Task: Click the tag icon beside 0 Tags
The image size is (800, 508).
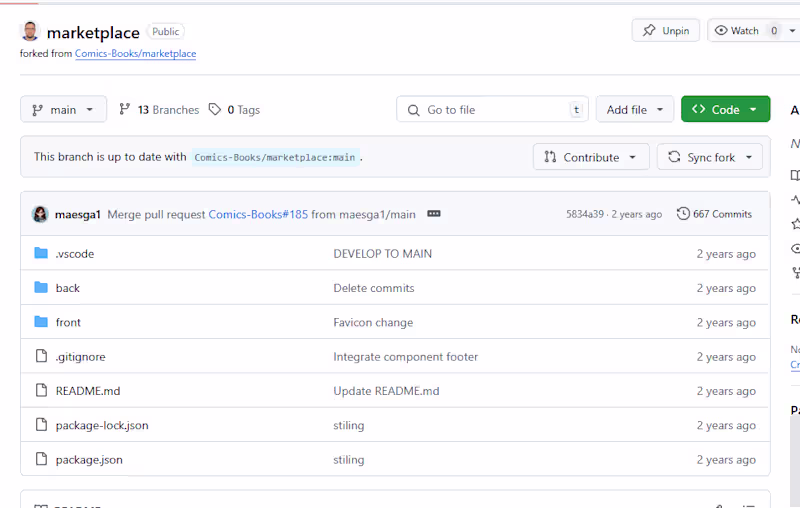Action: point(215,109)
